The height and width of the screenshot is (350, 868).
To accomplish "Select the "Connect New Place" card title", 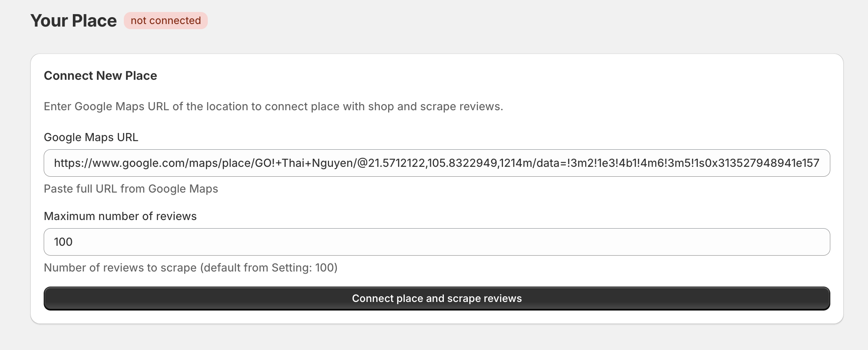I will pyautogui.click(x=100, y=76).
